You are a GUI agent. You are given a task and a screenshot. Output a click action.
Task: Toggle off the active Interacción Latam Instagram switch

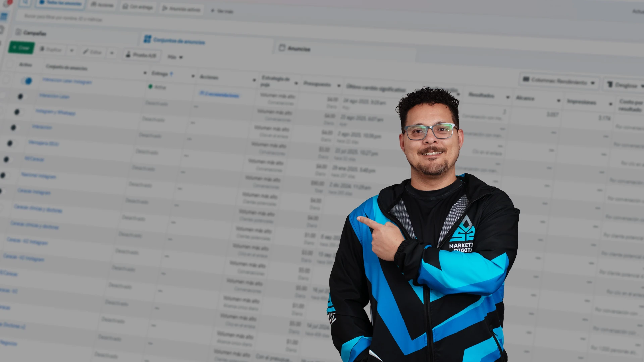point(27,81)
